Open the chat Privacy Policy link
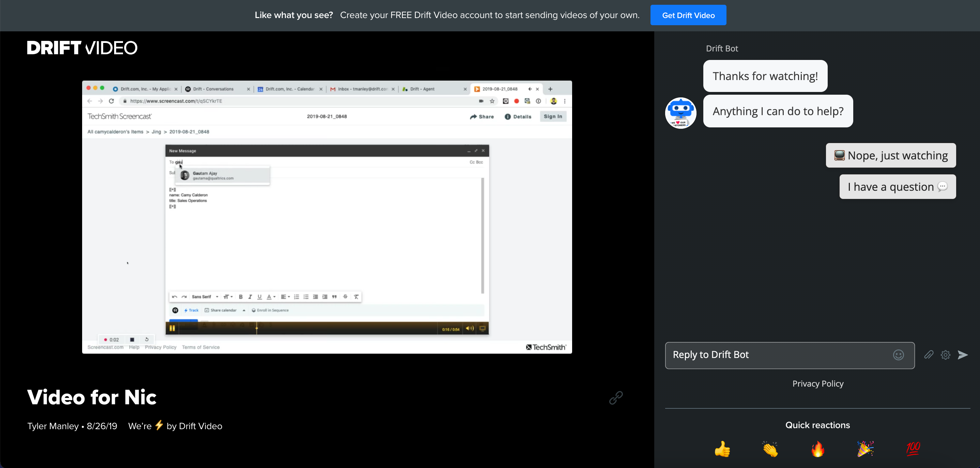 point(817,384)
